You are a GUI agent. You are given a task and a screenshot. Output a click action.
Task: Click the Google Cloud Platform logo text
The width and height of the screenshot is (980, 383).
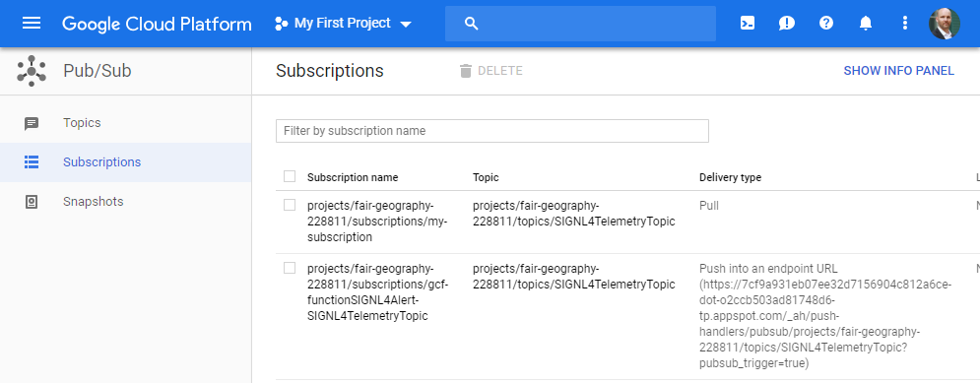pyautogui.click(x=157, y=24)
